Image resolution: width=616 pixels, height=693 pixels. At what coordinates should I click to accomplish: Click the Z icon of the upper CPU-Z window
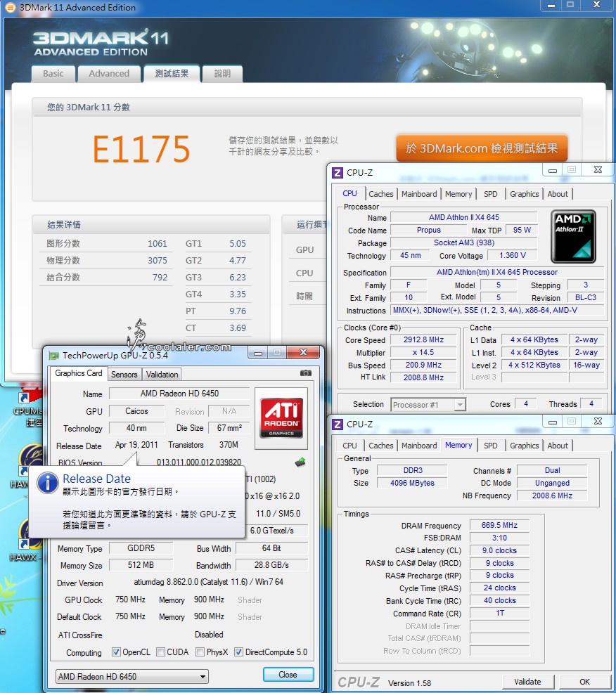tap(338, 172)
